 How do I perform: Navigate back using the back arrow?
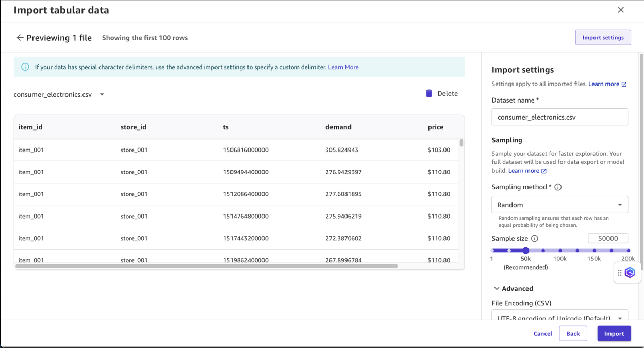coord(21,37)
